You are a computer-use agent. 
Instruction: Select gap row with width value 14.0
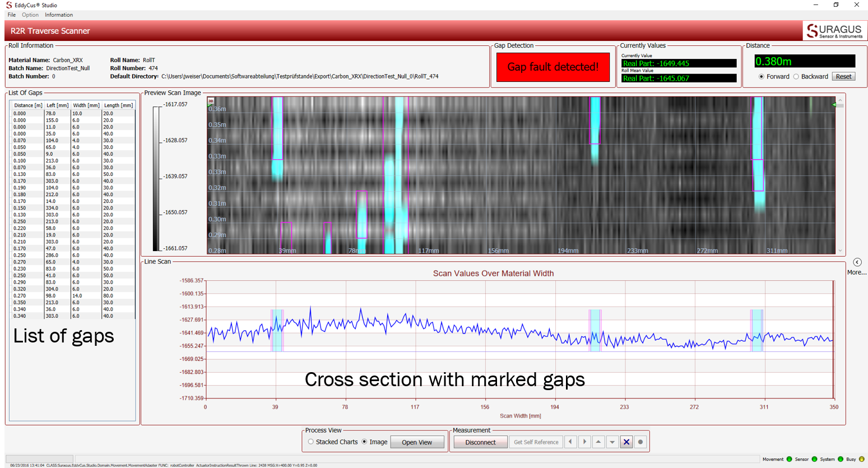click(73, 295)
